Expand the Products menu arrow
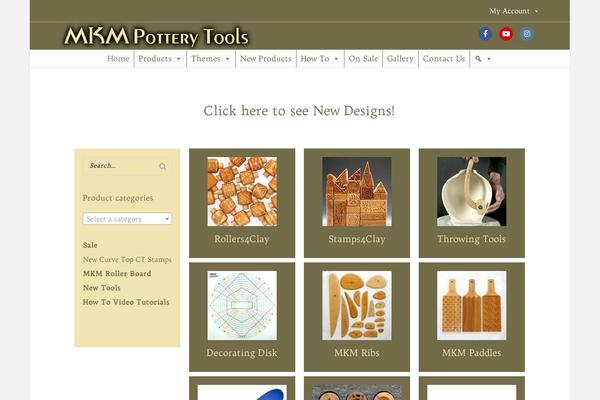The height and width of the screenshot is (400, 600). pyautogui.click(x=178, y=59)
